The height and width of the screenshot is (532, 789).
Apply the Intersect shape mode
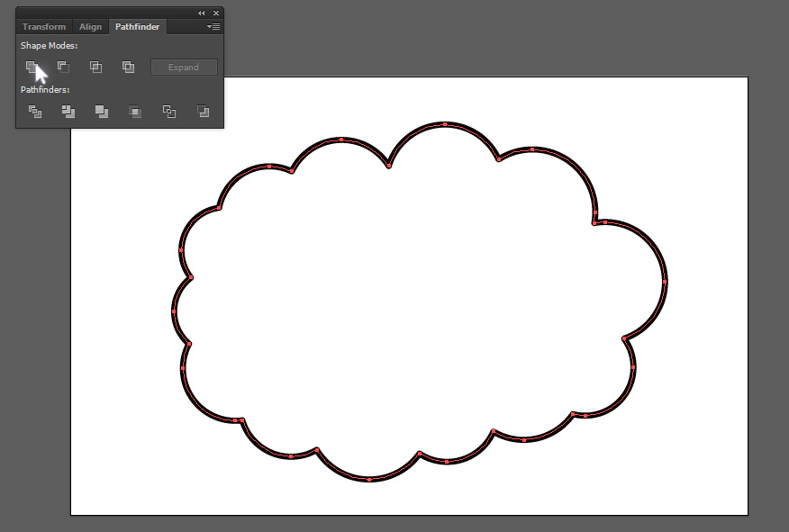point(95,67)
